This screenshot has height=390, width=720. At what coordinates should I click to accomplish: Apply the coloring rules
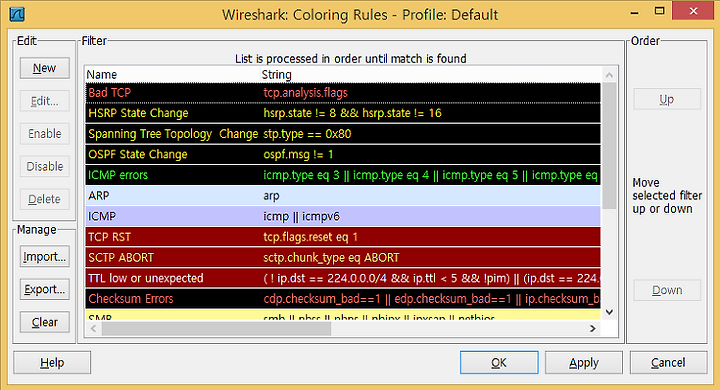click(x=584, y=363)
